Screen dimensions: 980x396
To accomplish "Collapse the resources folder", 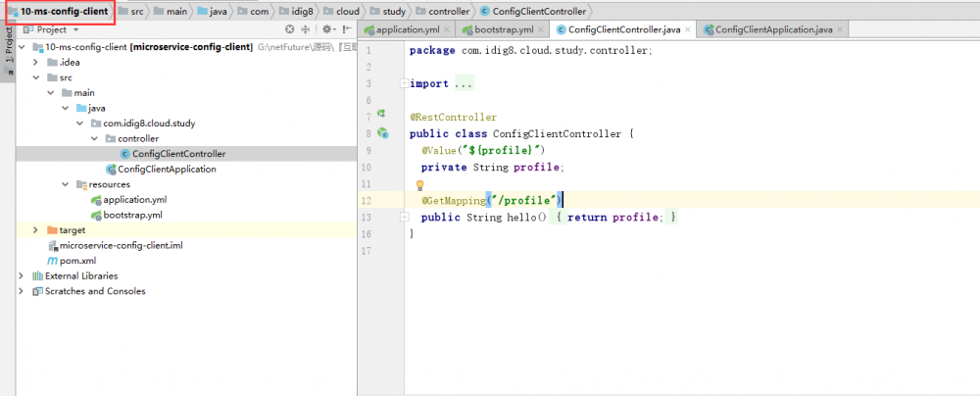I will pyautogui.click(x=65, y=184).
